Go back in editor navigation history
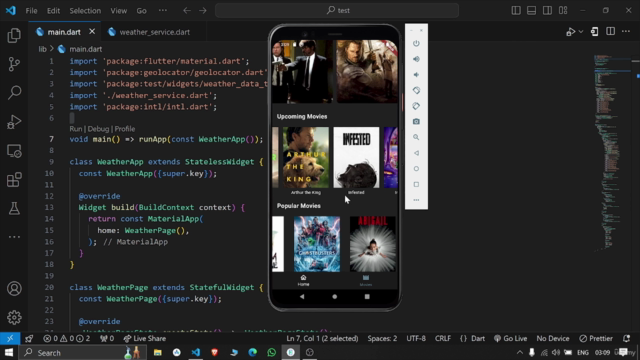 [x=187, y=11]
